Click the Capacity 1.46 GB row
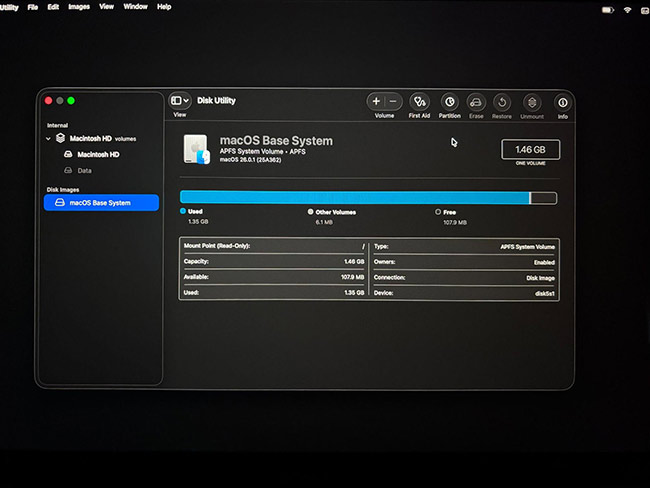This screenshot has width=650, height=488. (274, 262)
